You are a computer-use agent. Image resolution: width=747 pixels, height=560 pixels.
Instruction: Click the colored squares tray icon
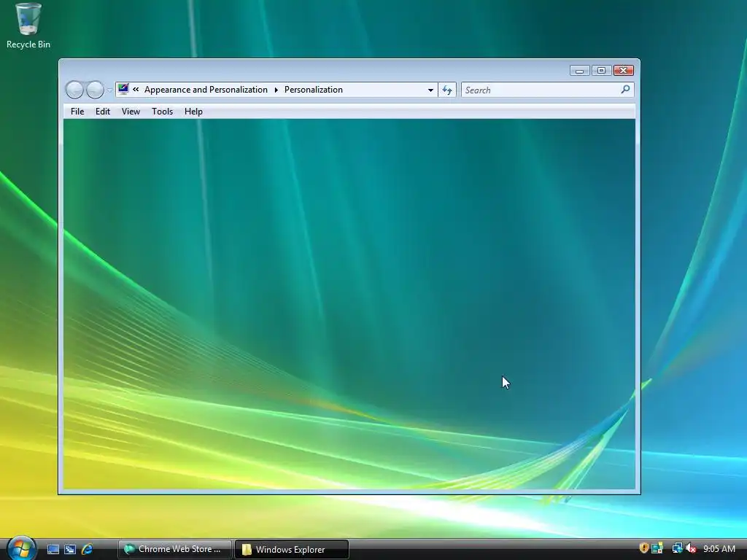coord(657,548)
